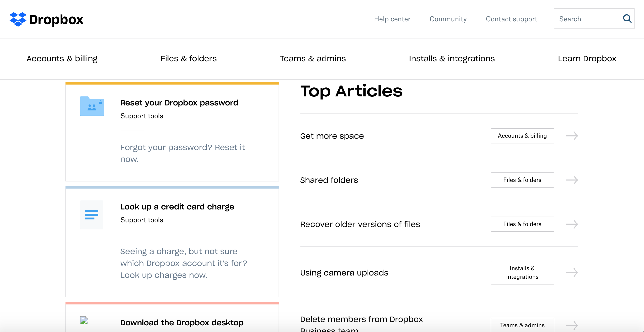
Task: Click the document icon beside credit card charge
Action: click(92, 215)
